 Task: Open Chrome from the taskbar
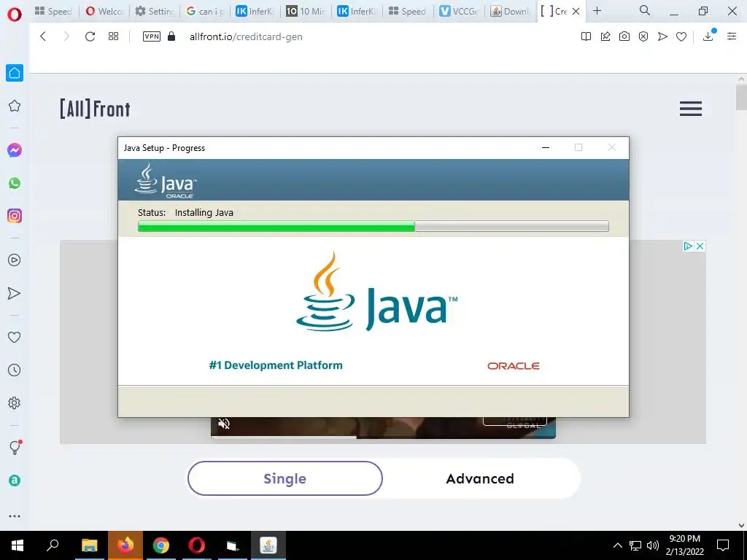click(x=161, y=545)
